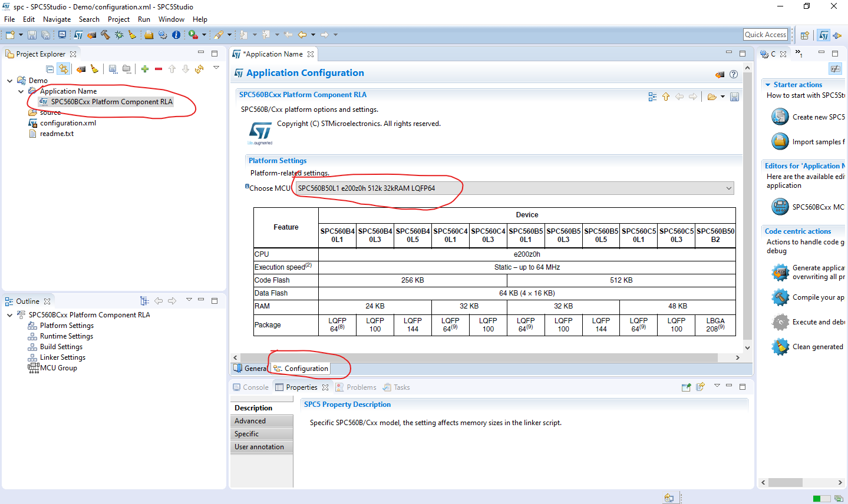The height and width of the screenshot is (504, 848).
Task: Select Linker Settings in Outline
Action: [x=62, y=357]
